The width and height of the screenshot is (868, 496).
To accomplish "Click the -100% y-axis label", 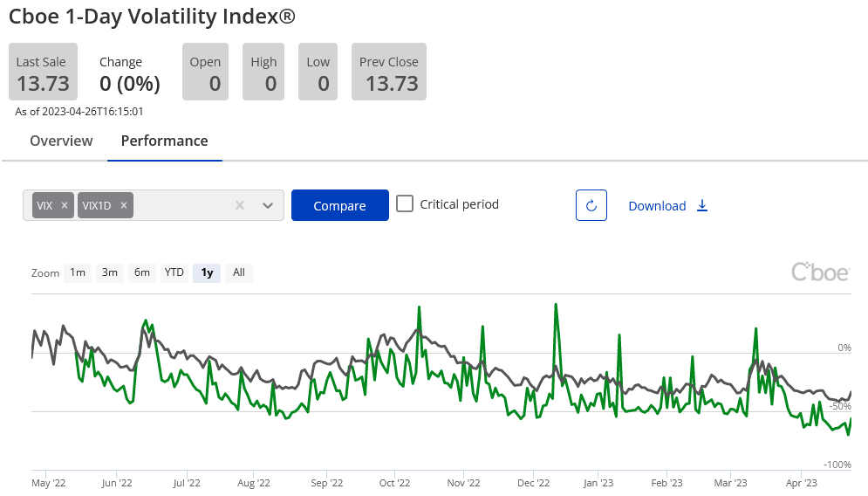I will click(837, 465).
